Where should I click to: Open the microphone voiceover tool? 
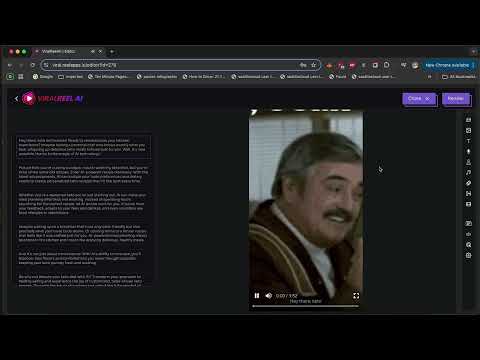(468, 151)
